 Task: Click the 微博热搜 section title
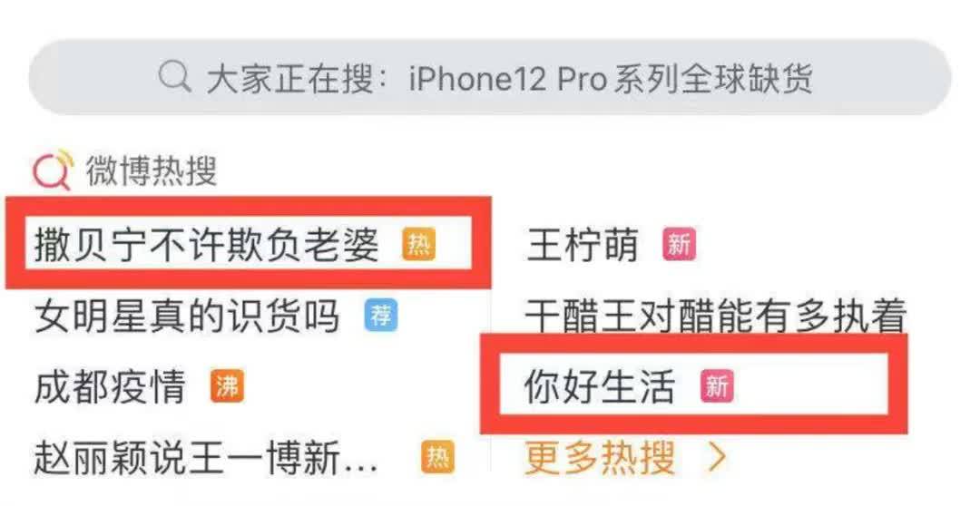tap(152, 170)
